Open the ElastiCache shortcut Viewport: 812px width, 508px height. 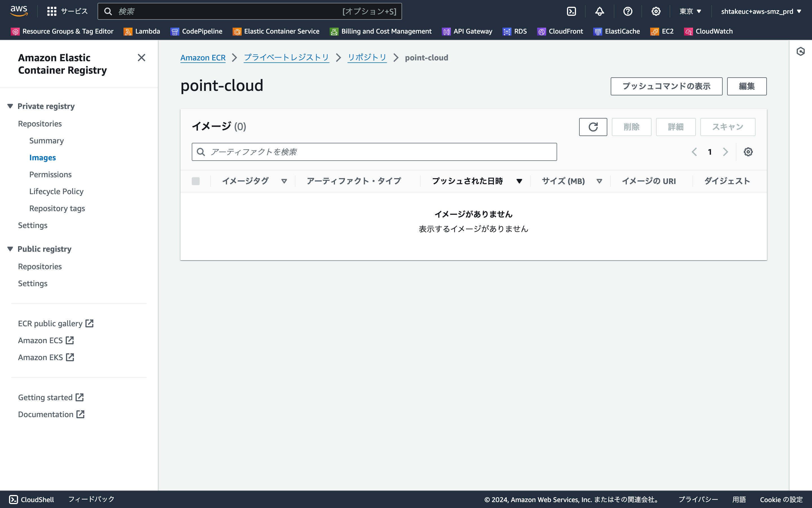617,31
